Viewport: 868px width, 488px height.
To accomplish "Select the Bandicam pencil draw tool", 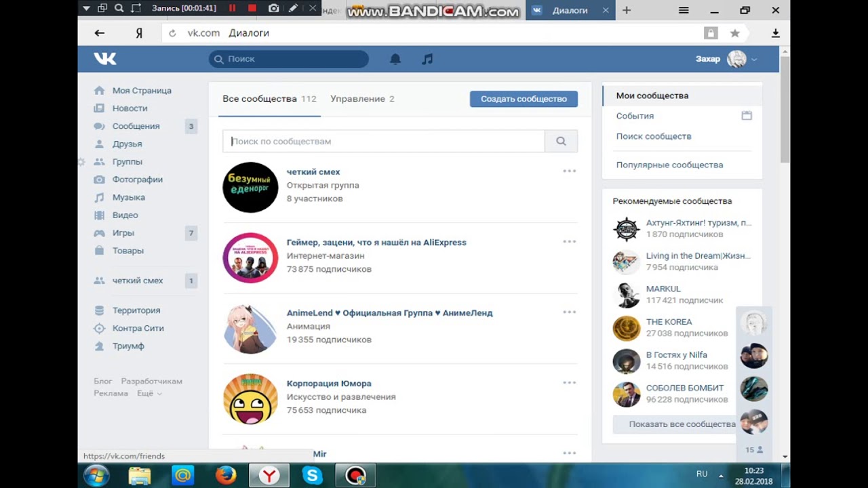I will point(293,9).
